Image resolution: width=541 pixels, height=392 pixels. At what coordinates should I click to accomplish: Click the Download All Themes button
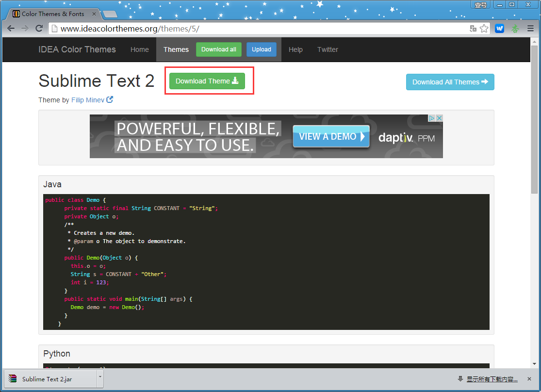pos(450,82)
